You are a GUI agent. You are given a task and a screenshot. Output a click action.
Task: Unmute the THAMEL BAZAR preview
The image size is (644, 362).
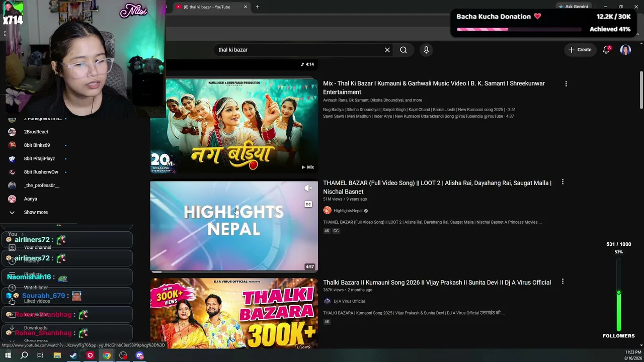308,188
